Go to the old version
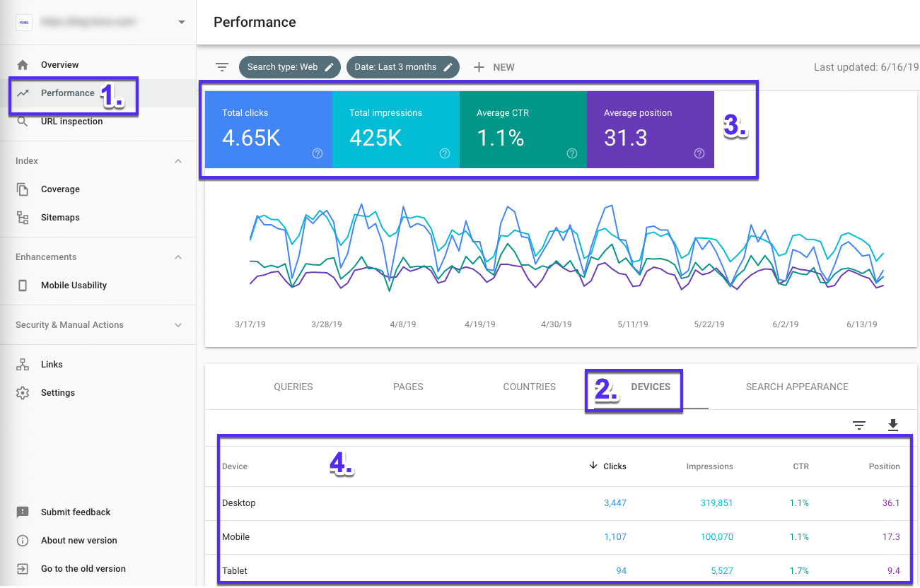The width and height of the screenshot is (920, 588). coord(83,568)
